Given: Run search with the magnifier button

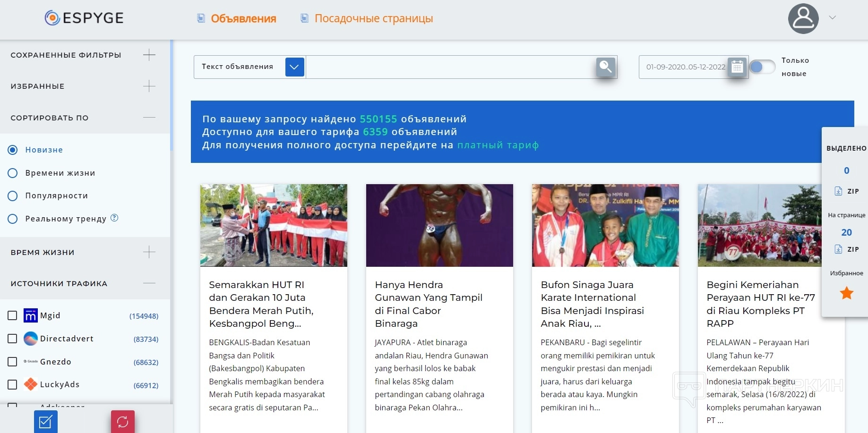Looking at the screenshot, I should pyautogui.click(x=606, y=67).
